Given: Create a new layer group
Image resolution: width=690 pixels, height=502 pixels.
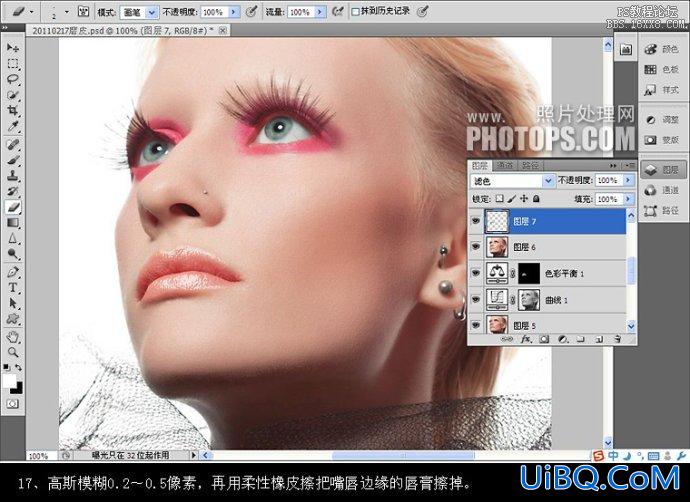Looking at the screenshot, I should click(581, 339).
